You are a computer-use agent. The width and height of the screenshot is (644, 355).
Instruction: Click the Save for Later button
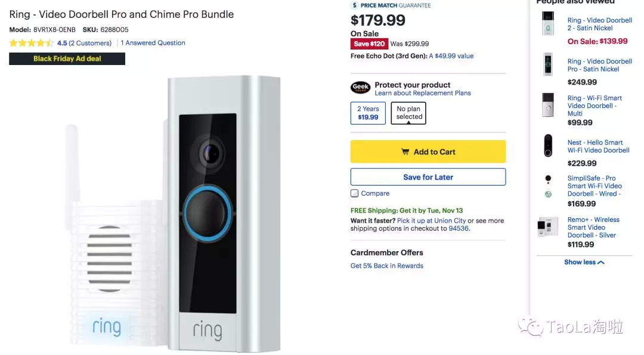tap(428, 177)
